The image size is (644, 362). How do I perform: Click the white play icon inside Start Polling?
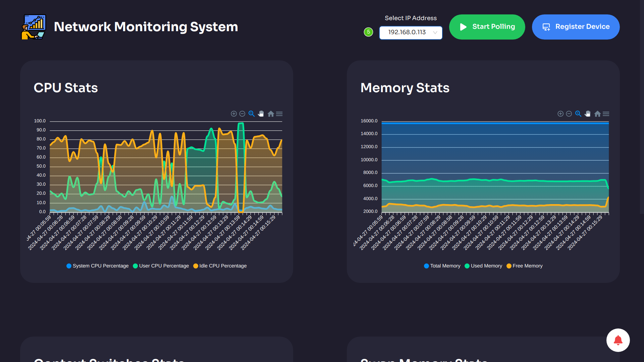click(x=463, y=27)
